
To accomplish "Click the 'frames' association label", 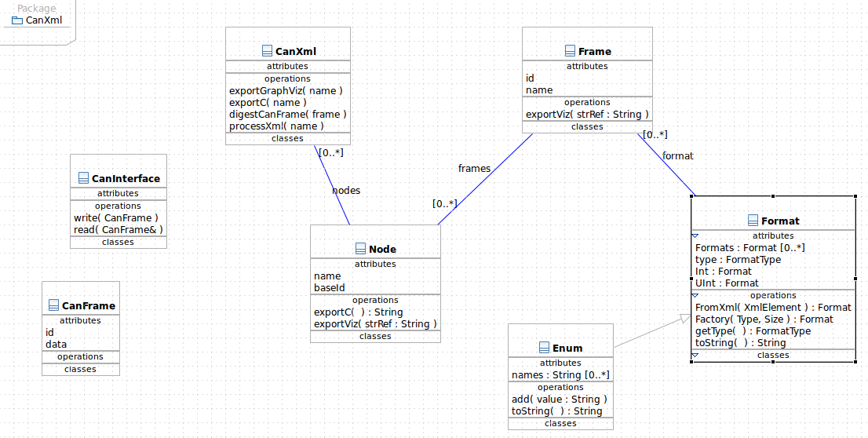I will 474,168.
